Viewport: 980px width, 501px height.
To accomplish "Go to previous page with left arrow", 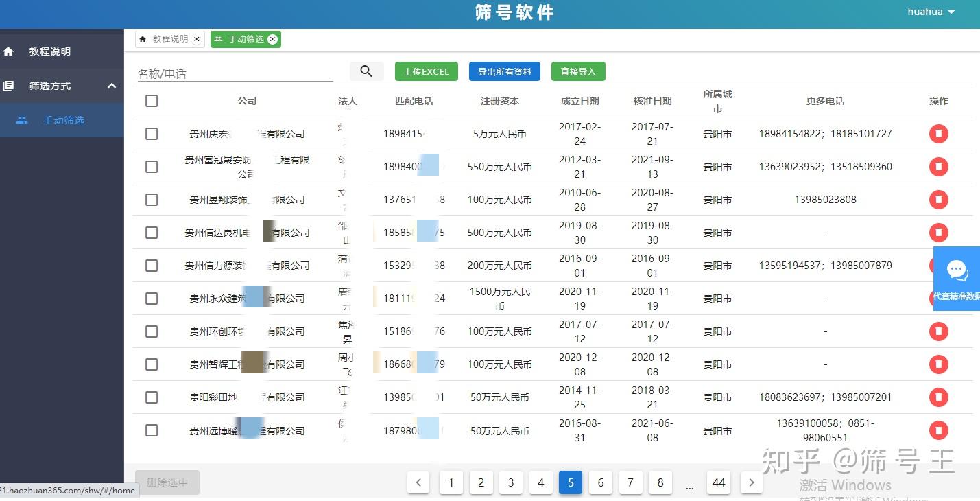I will pos(418,482).
